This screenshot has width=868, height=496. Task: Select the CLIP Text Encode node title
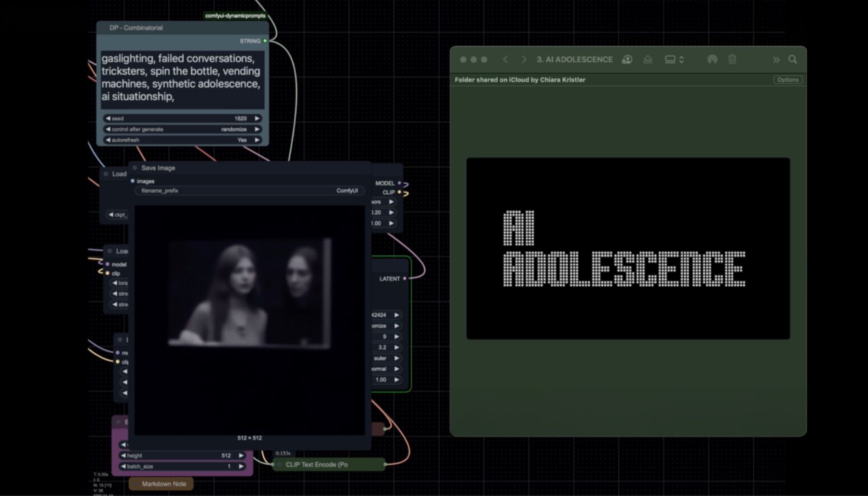pos(317,464)
